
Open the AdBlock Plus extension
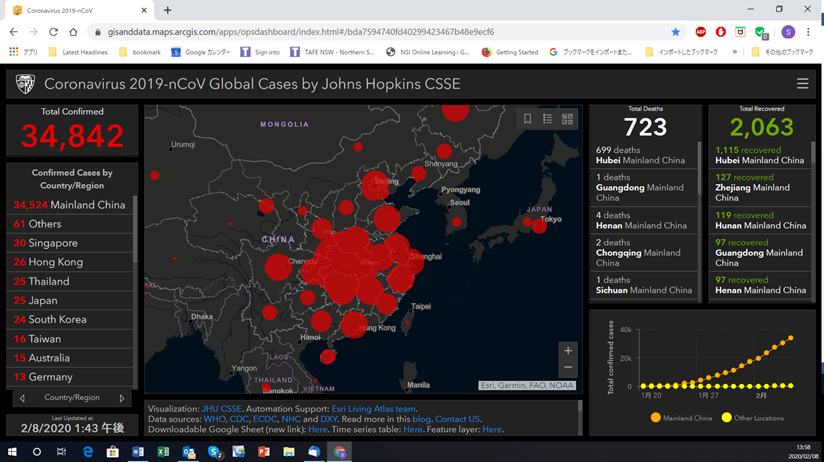coord(701,32)
